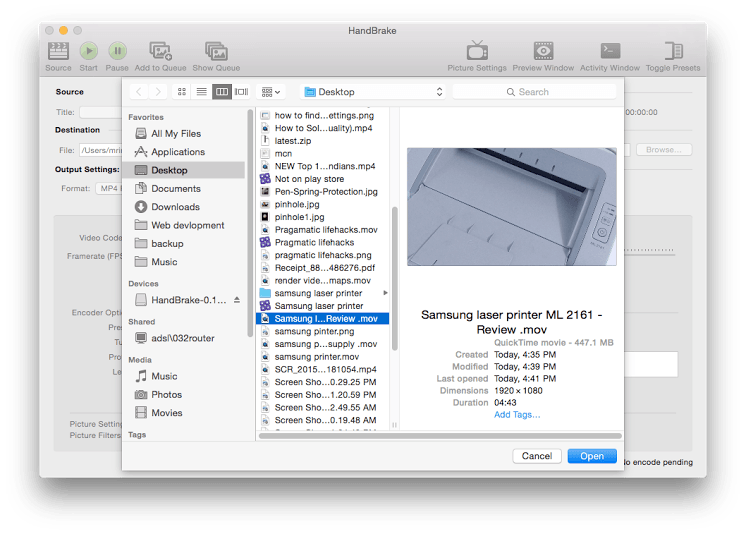Select latest.zip in the file list

pyautogui.click(x=323, y=141)
